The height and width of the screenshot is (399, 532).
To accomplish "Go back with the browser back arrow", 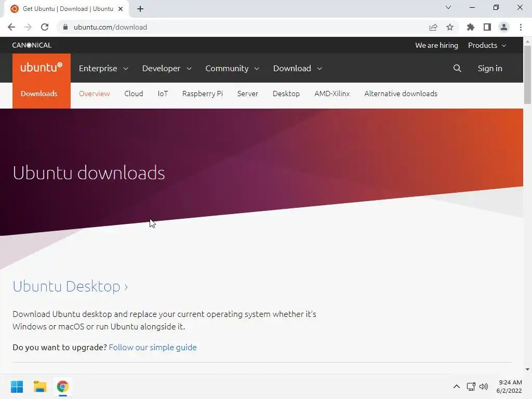I will coord(11,27).
